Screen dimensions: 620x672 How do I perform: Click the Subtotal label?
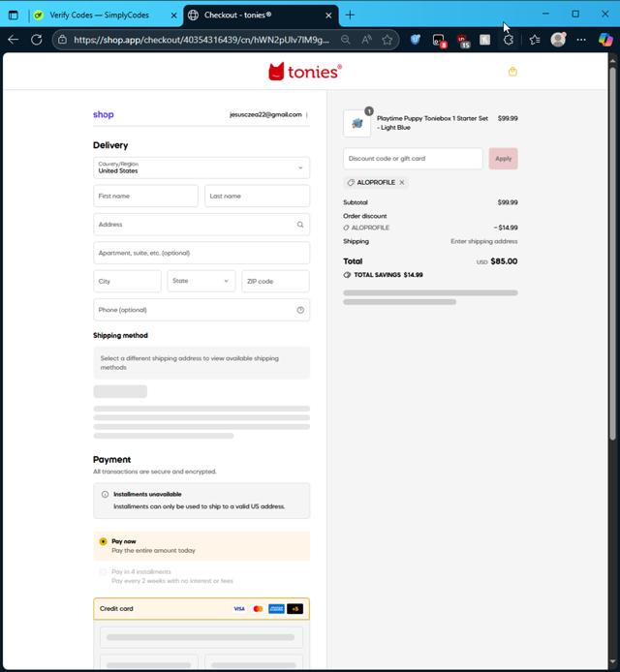(356, 202)
